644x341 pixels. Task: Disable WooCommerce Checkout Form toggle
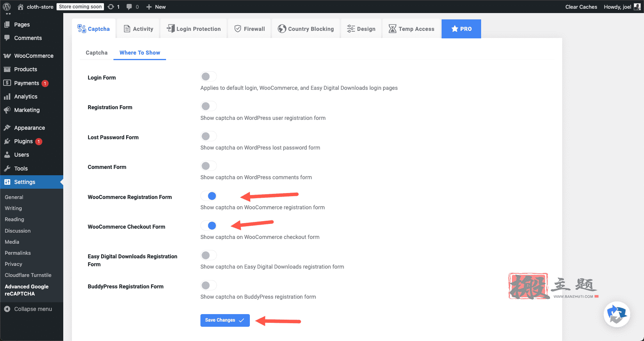pyautogui.click(x=208, y=225)
